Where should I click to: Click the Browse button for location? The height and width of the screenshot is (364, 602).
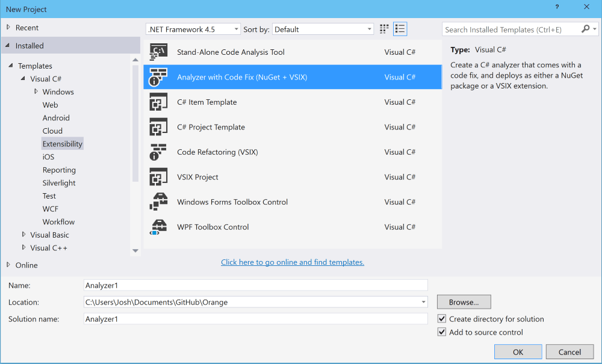tap(464, 301)
